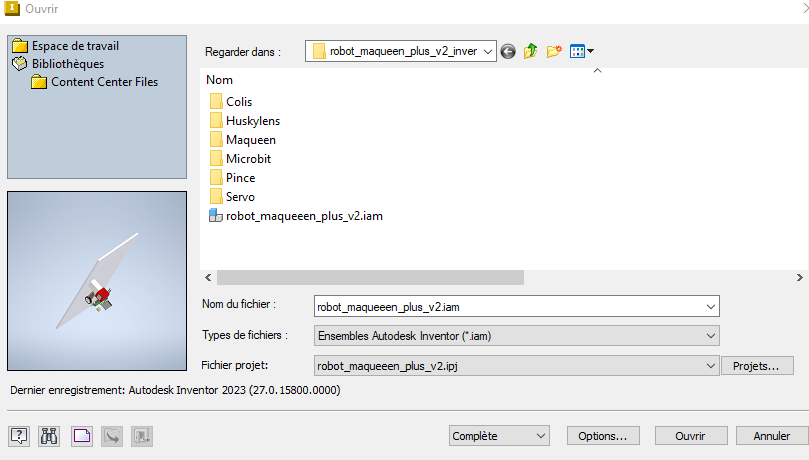
Task: Create a new folder with the star folder icon
Action: [554, 51]
